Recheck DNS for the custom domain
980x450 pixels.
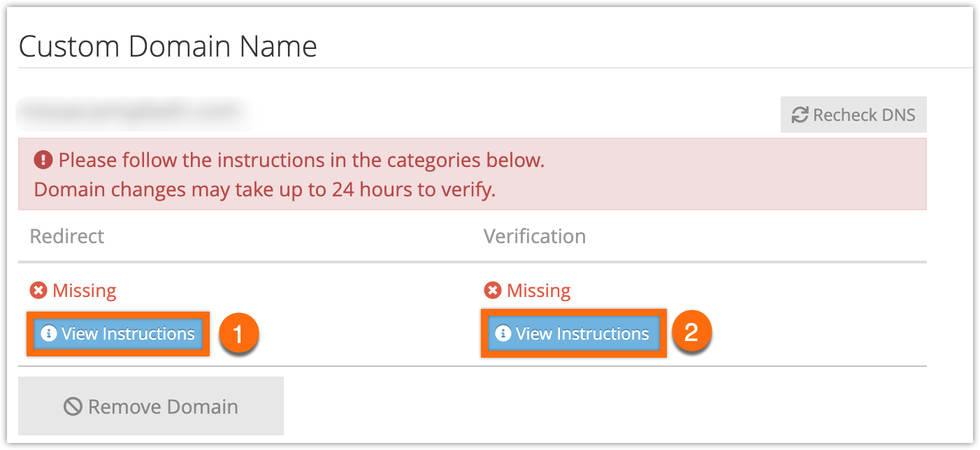point(853,115)
